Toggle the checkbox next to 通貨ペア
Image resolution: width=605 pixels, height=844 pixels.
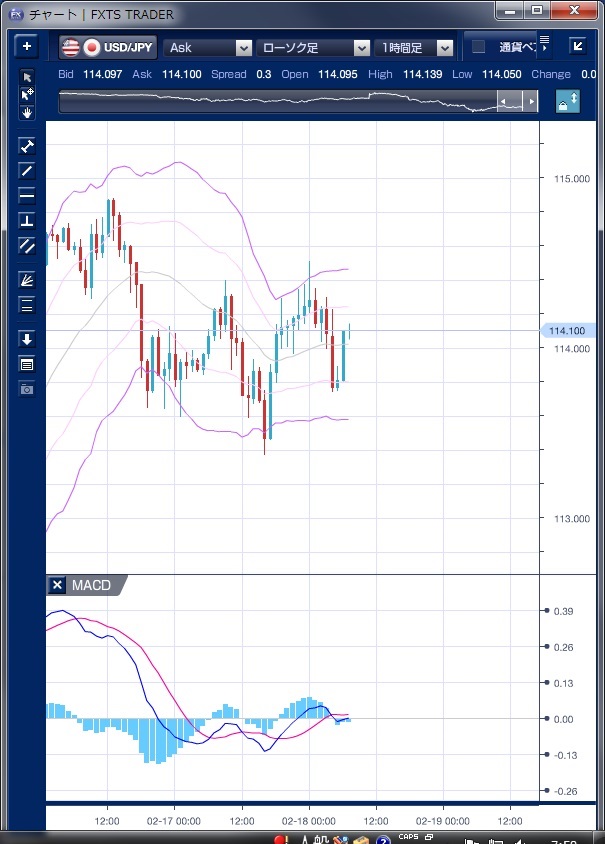click(x=478, y=47)
